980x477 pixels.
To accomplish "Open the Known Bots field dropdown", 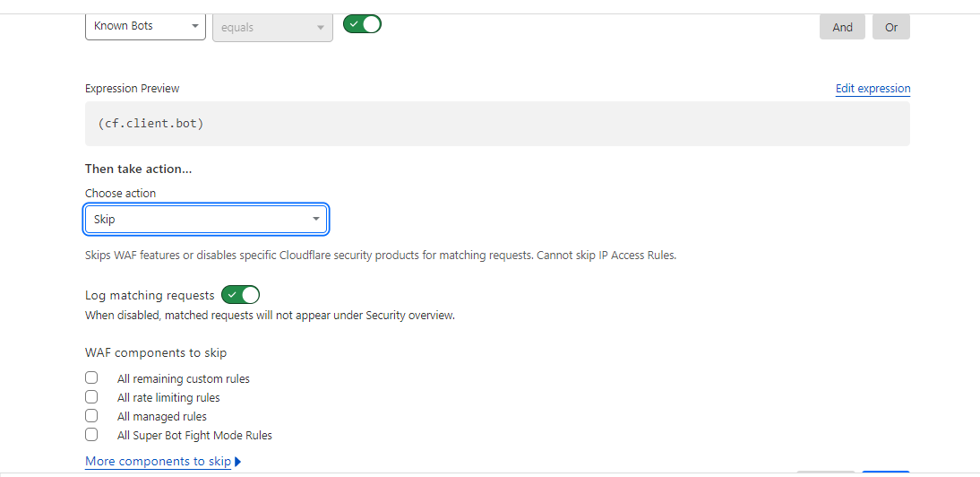I will 145,26.
